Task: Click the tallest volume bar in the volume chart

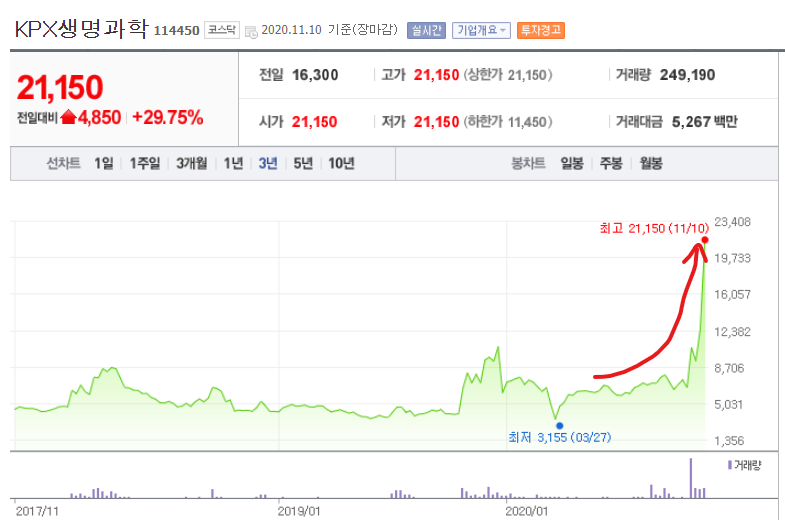Action: [691, 478]
